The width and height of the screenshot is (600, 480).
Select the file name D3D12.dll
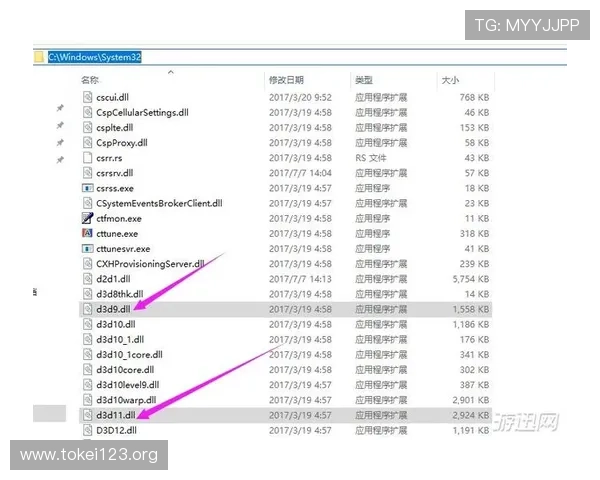pyautogui.click(x=116, y=431)
